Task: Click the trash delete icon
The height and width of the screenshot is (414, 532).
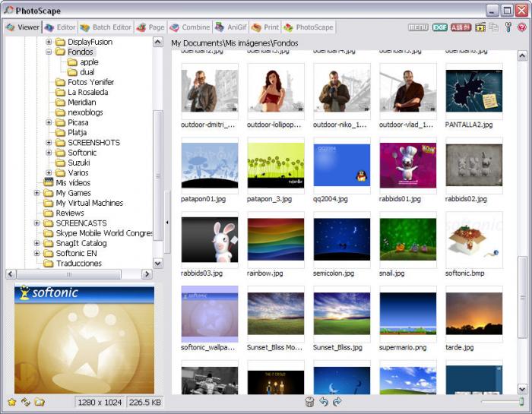Action: click(x=309, y=402)
